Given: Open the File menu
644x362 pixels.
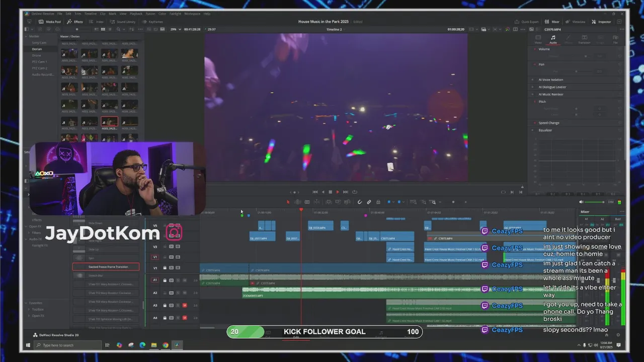Looking at the screenshot, I should (60, 14).
